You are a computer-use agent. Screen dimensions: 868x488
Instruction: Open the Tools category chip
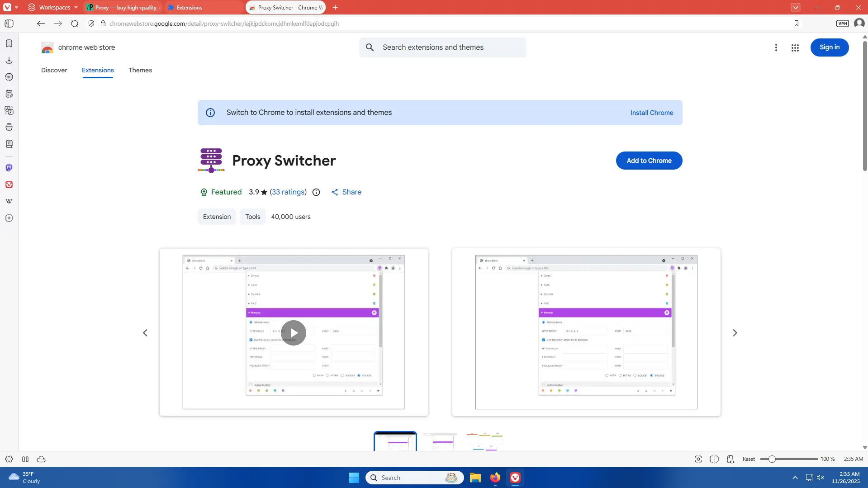pyautogui.click(x=253, y=217)
